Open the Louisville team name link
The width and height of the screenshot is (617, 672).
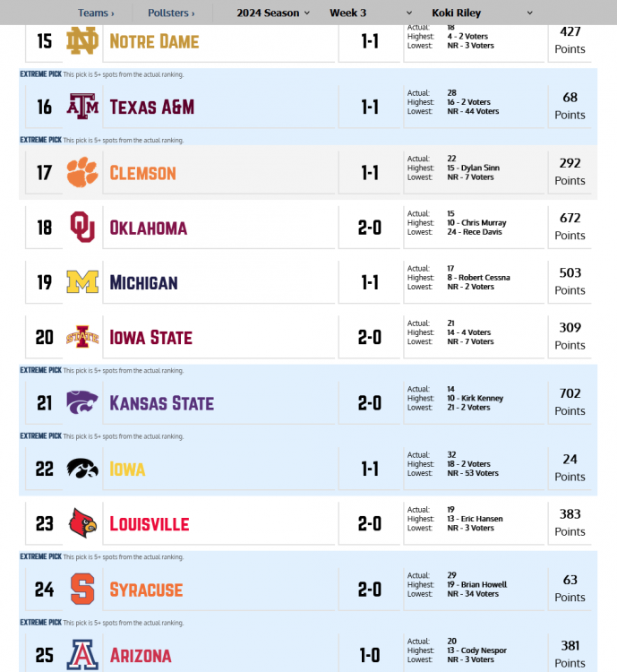[x=149, y=524]
